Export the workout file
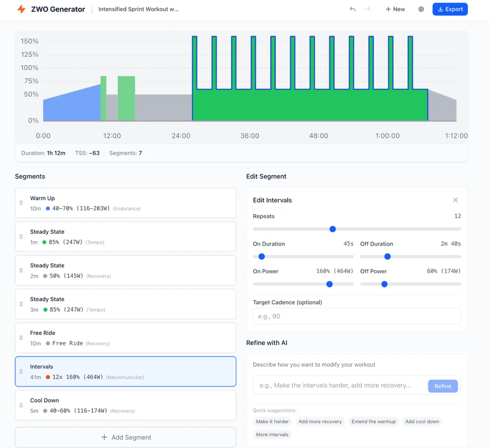The image size is (489, 448). click(450, 9)
